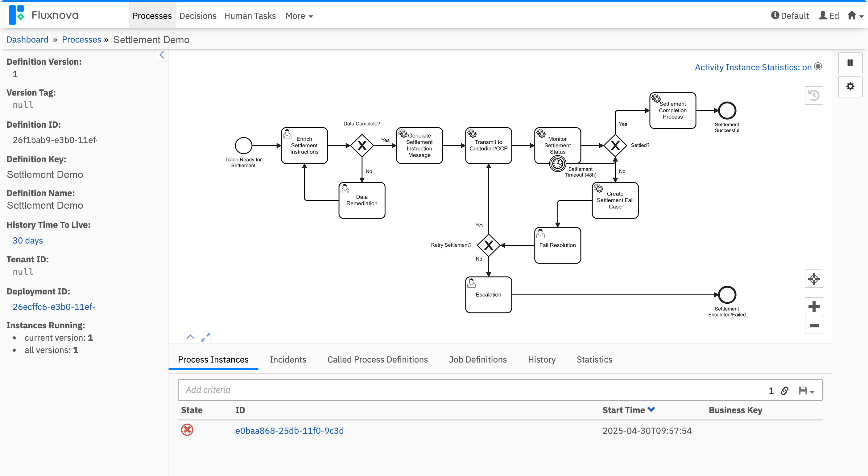Screen dimensions: 868x476
Task: Click the pause (suspend) process definition icon
Action: [x=849, y=63]
